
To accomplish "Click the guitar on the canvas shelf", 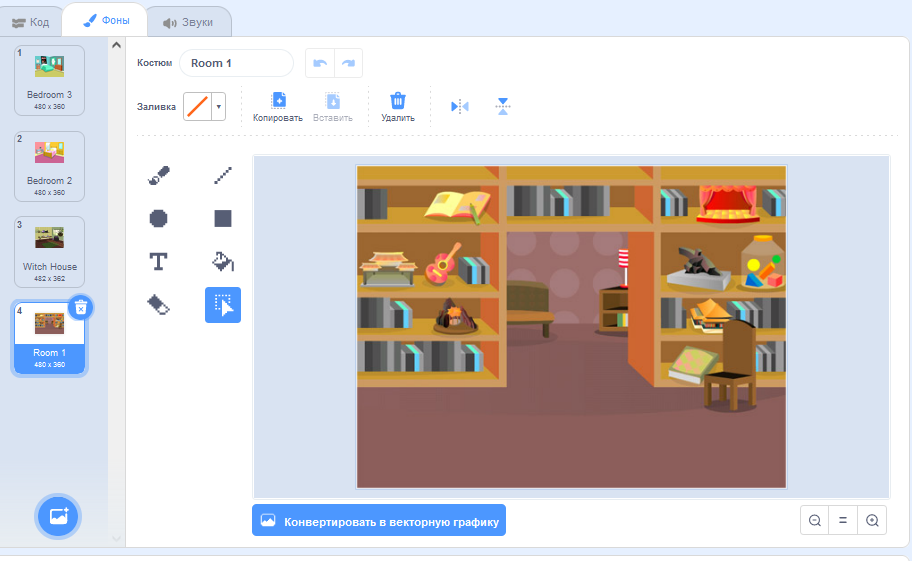I will coord(442,265).
